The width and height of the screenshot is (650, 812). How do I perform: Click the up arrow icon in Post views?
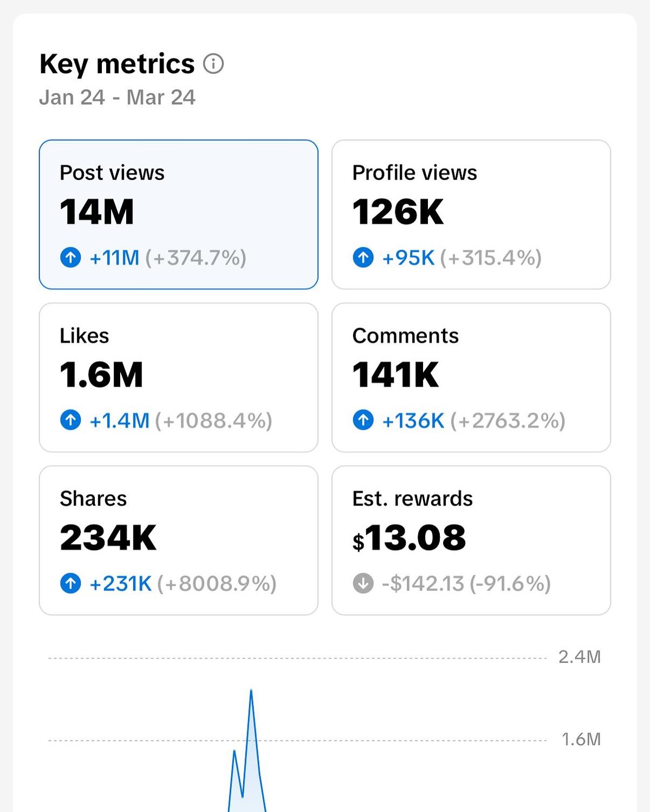click(x=70, y=257)
